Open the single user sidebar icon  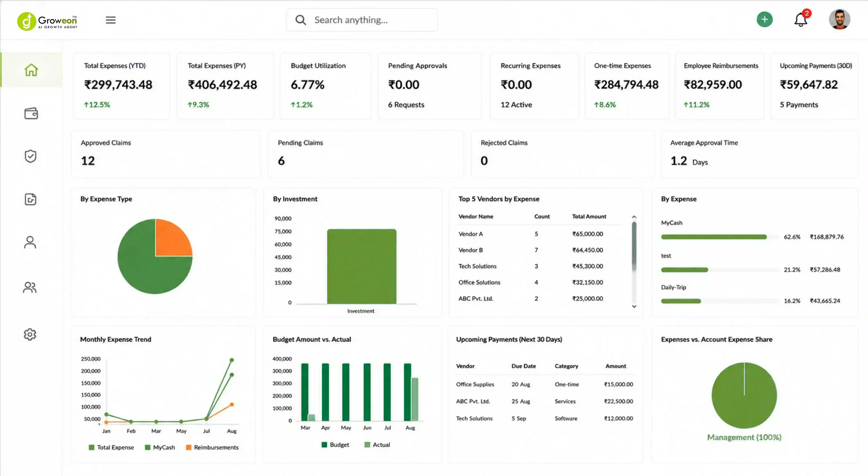(30, 242)
